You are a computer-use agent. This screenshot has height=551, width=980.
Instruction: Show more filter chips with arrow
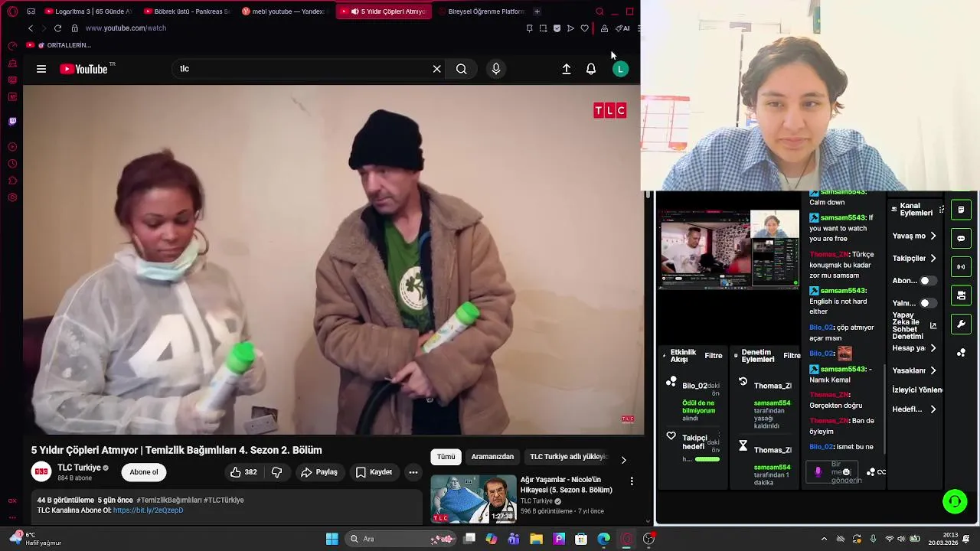[623, 460]
